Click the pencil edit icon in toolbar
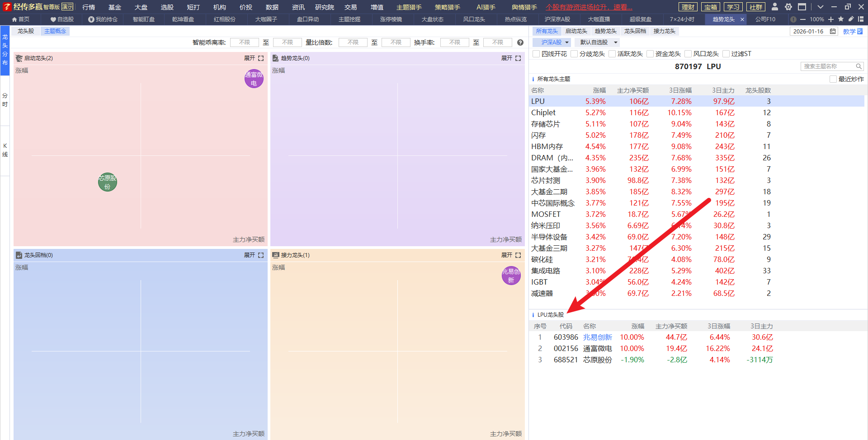The width and height of the screenshot is (868, 440). tap(851, 19)
